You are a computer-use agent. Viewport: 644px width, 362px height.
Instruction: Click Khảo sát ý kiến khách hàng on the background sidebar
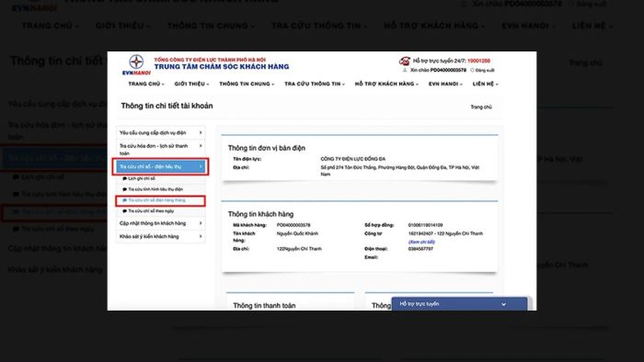click(x=55, y=270)
